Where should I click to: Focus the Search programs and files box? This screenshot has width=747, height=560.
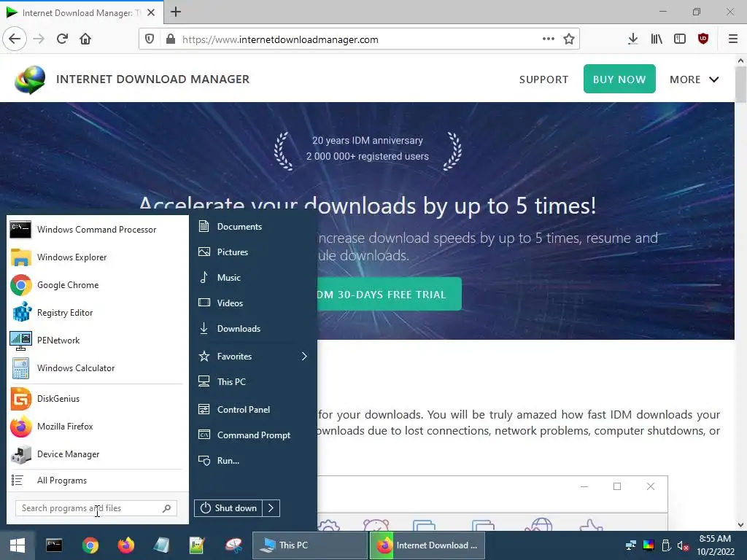[x=96, y=508]
